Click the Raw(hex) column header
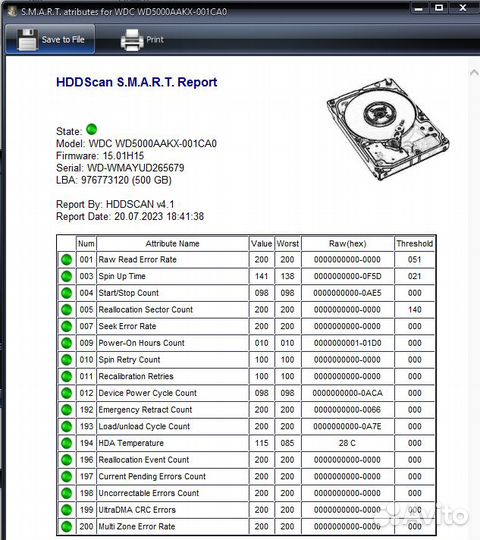 pos(347,244)
